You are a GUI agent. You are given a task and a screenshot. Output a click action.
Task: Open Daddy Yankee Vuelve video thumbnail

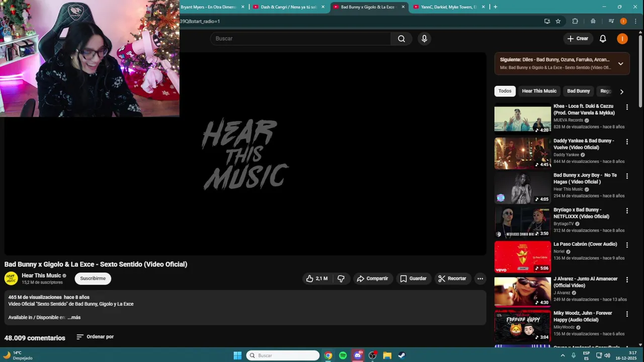523,153
